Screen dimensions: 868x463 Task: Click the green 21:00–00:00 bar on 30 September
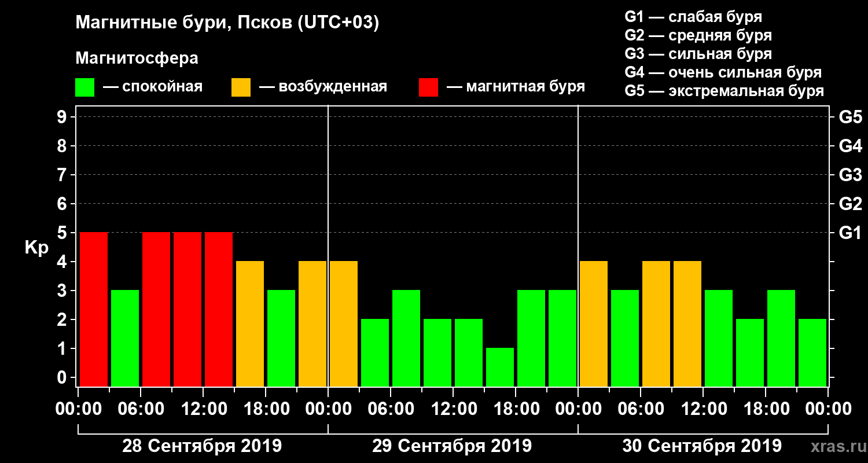tap(812, 352)
